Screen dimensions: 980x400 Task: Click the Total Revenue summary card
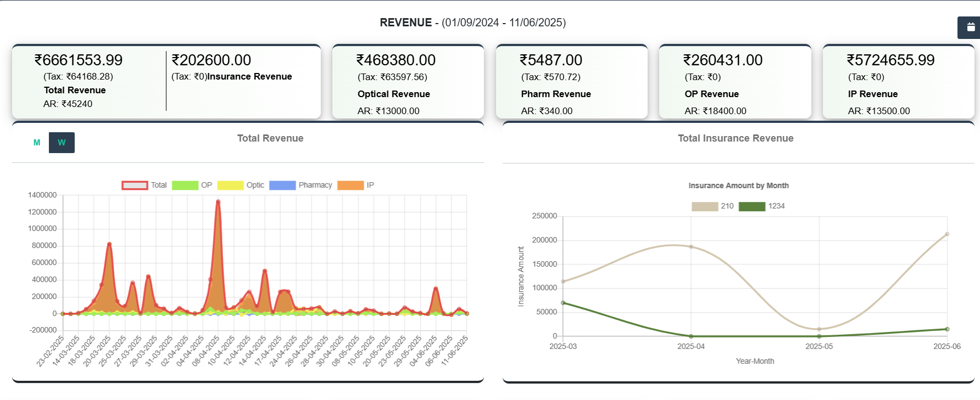coord(88,81)
